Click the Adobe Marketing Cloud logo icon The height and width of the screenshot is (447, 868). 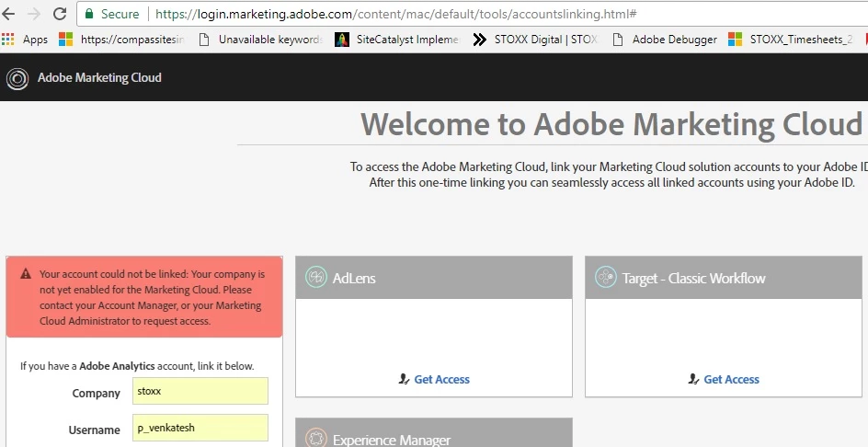click(x=17, y=78)
